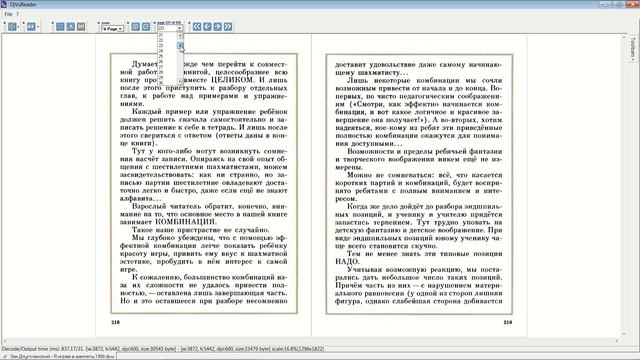Expand the arrow beside the first toolbar icon
The image size is (640, 360).
[19, 27]
